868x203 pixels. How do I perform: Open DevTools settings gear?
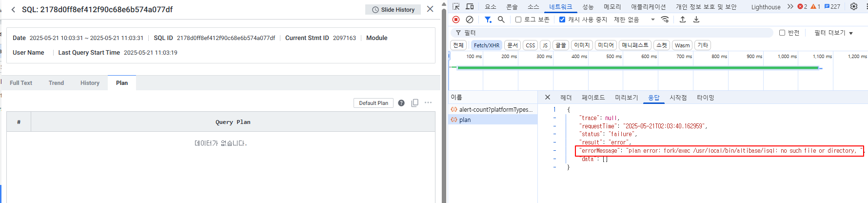pyautogui.click(x=853, y=6)
